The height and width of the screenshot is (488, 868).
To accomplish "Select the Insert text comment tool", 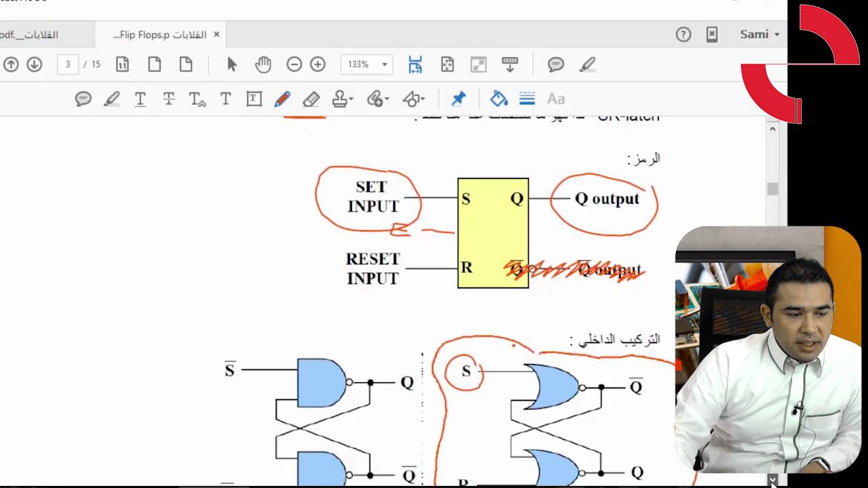I will pos(226,99).
